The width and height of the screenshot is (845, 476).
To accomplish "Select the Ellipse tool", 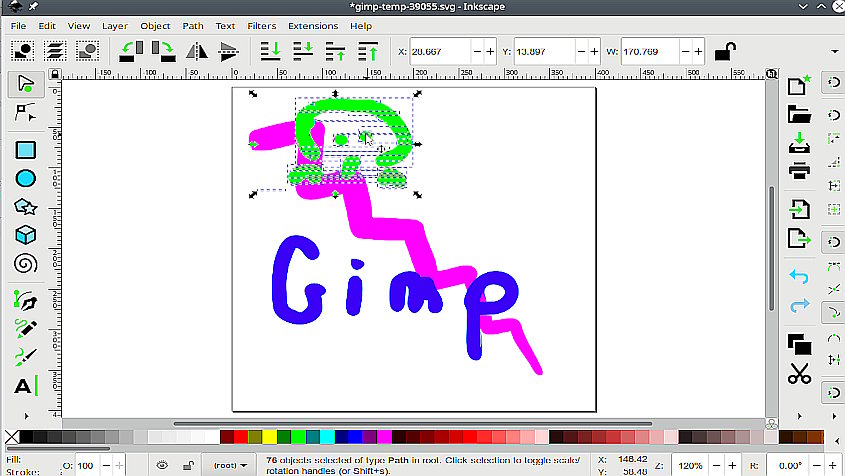I will click(x=25, y=178).
